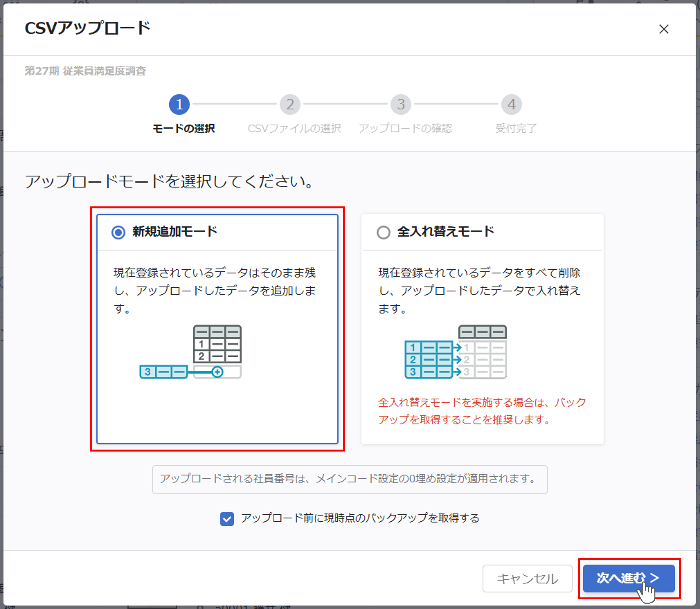
Task: Click the 第27期 従業員満足度調査 survey name
Action: tap(85, 71)
